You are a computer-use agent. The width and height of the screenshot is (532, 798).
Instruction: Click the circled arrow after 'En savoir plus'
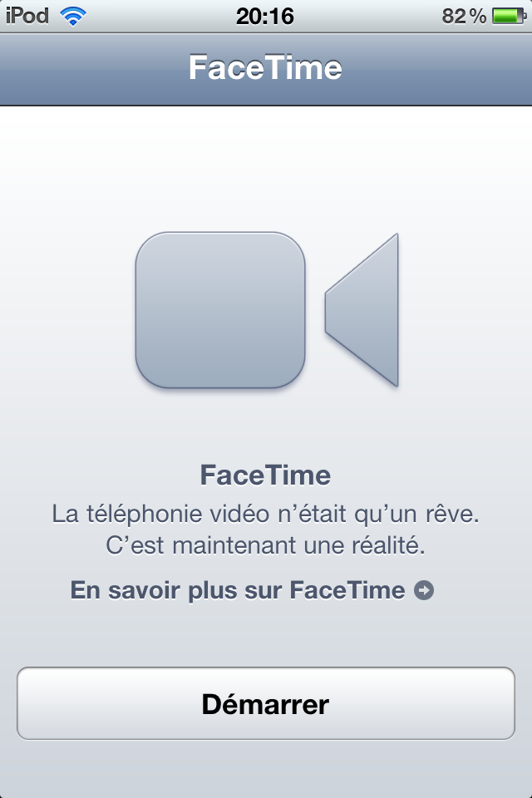click(x=424, y=591)
